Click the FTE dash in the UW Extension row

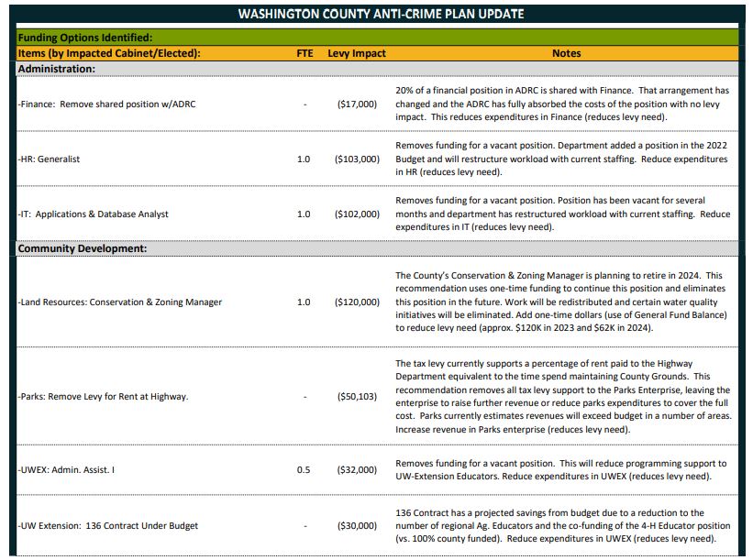pos(305,525)
